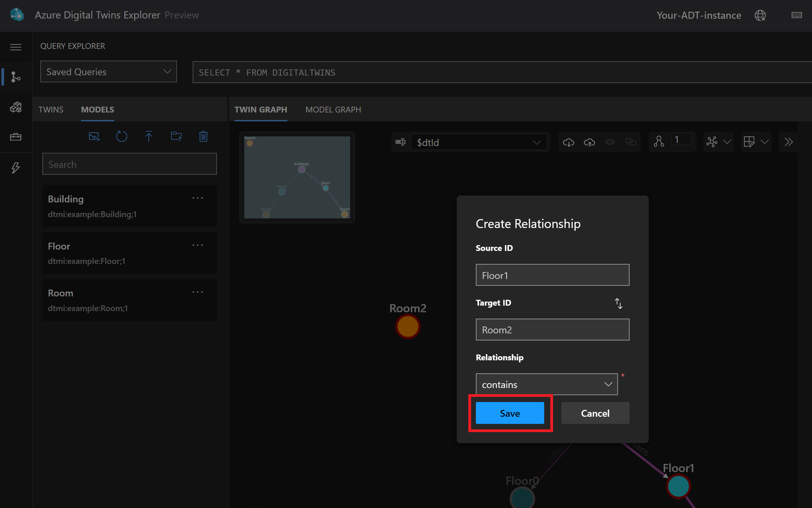Click the Source ID Floor1 field
Image resolution: width=812 pixels, height=508 pixels.
552,275
